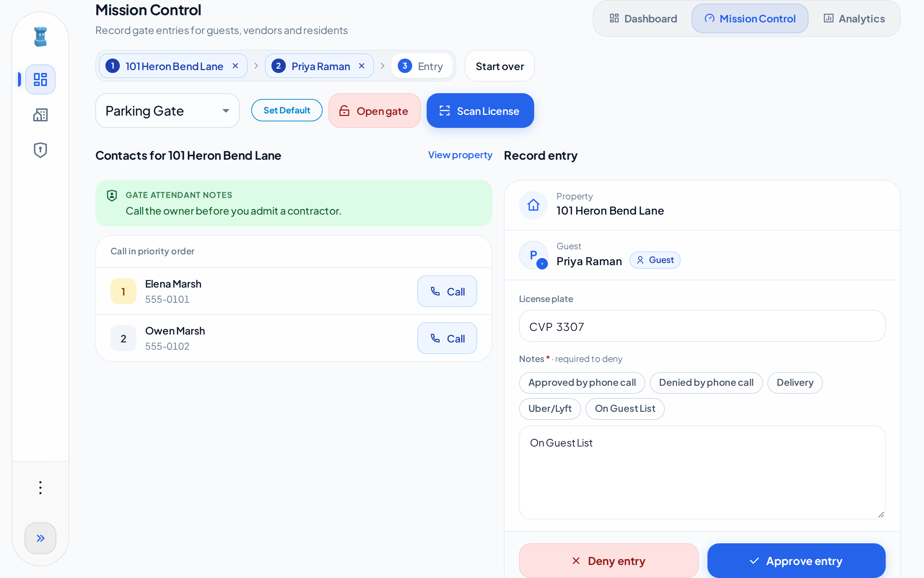Select step 2 Priya Raman
Image resolution: width=924 pixels, height=578 pixels.
tap(319, 66)
